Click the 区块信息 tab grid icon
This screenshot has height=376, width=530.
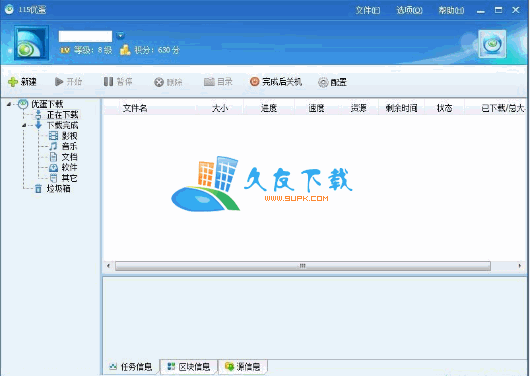tap(171, 367)
